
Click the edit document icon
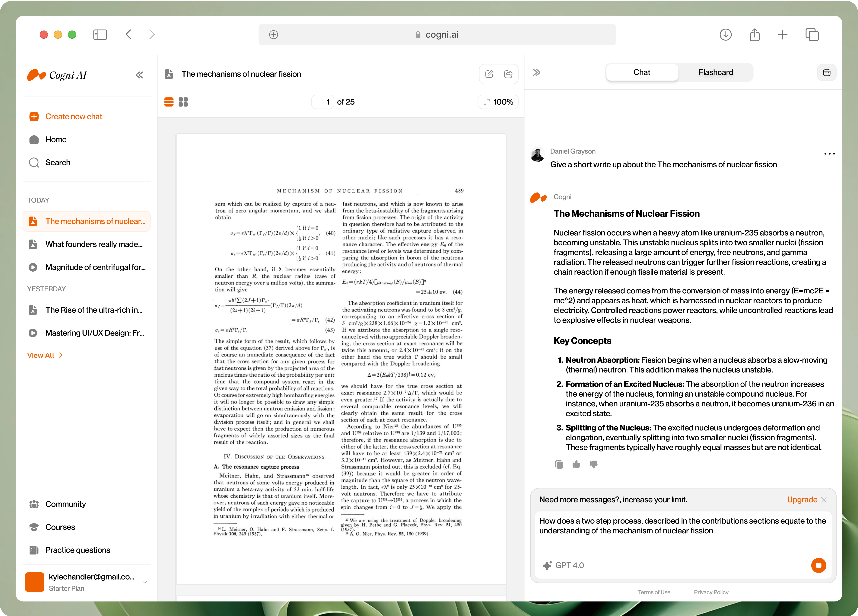489,74
